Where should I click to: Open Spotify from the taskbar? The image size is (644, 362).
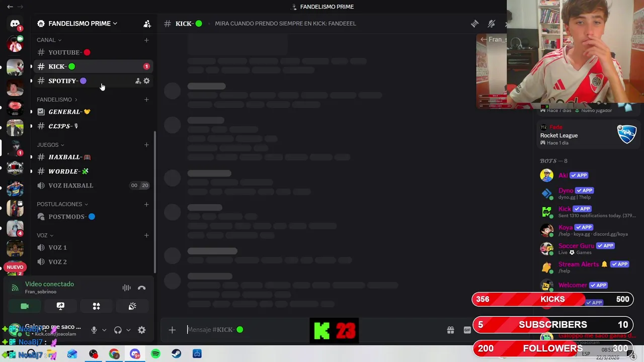[155, 354]
